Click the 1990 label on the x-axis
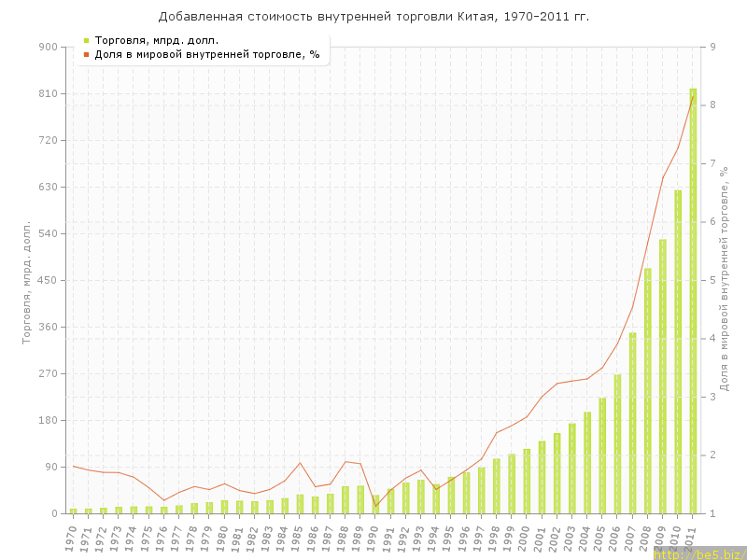Image resolution: width=747 pixels, height=560 pixels. click(373, 537)
